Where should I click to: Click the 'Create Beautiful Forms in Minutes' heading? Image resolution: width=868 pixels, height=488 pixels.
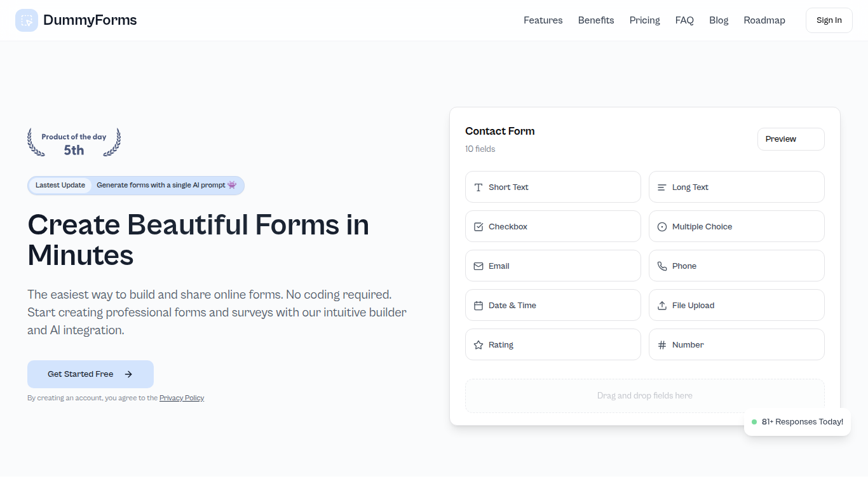tap(198, 240)
